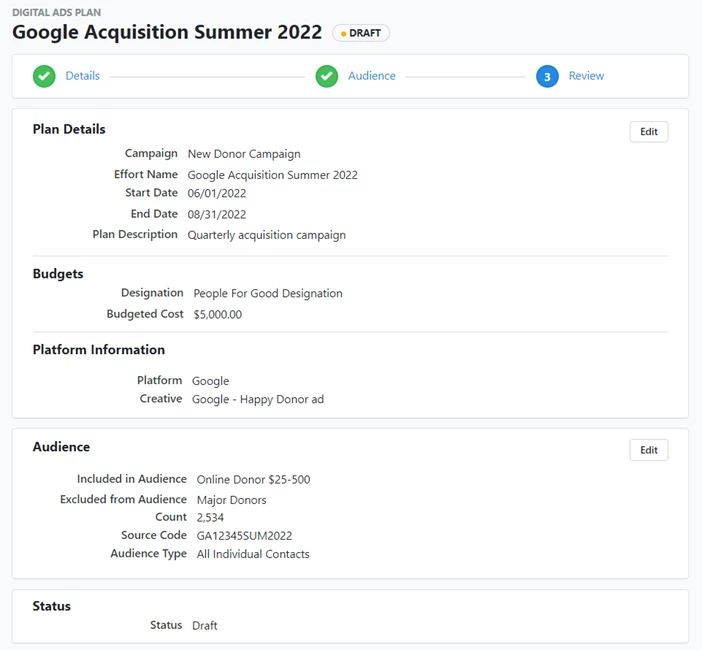
Task: Switch to the Audience step label
Action: point(372,76)
